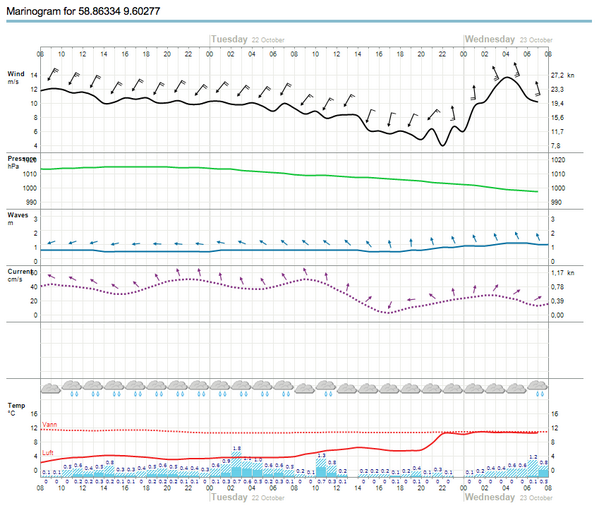
Task: Click the last rain cloud icon on Wednesday
Action: coord(537,387)
